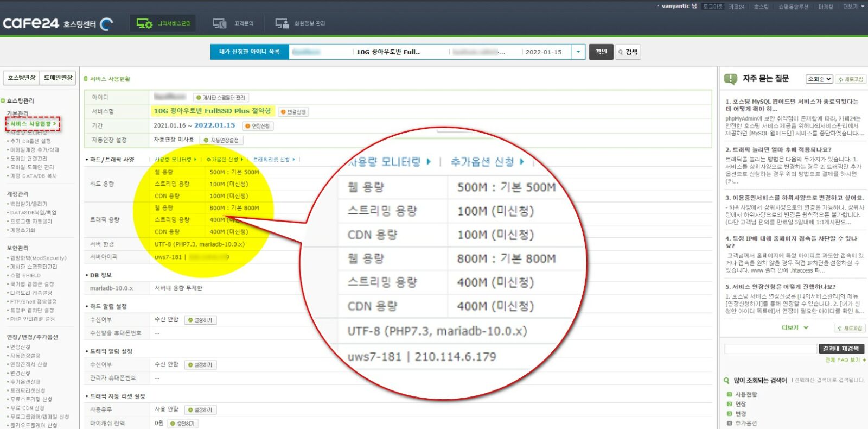Open 계정 DATA/DB 복사 in the sidebar

coord(33,176)
